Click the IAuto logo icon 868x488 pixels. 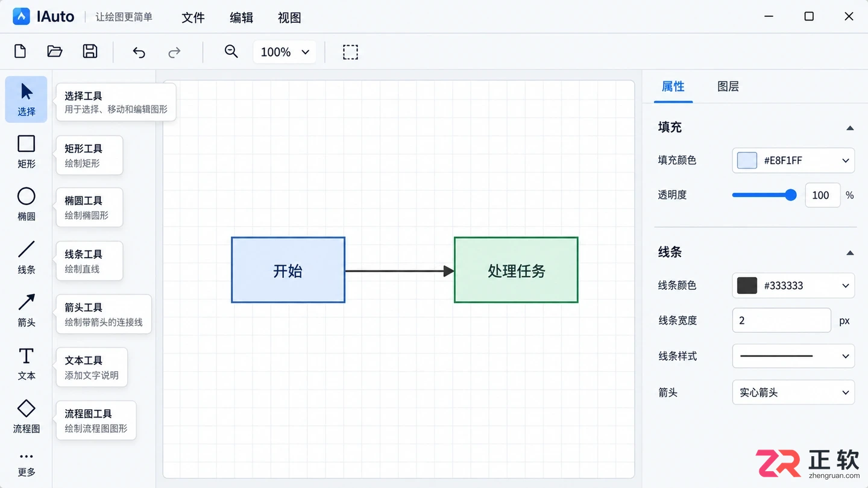[21, 16]
